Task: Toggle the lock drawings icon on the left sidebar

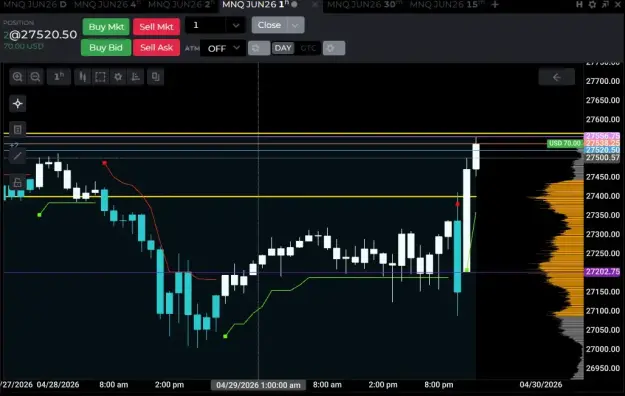Action: click(18, 183)
